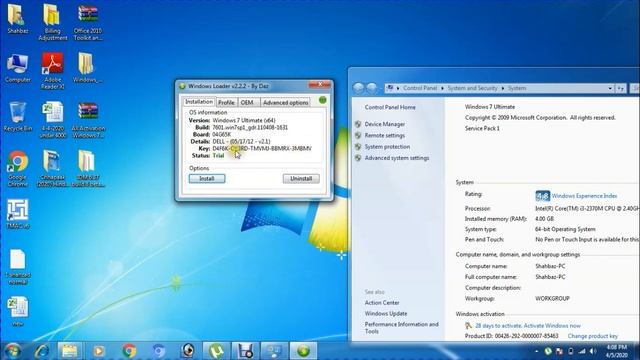Open System protection link
The height and width of the screenshot is (360, 640).
click(387, 147)
